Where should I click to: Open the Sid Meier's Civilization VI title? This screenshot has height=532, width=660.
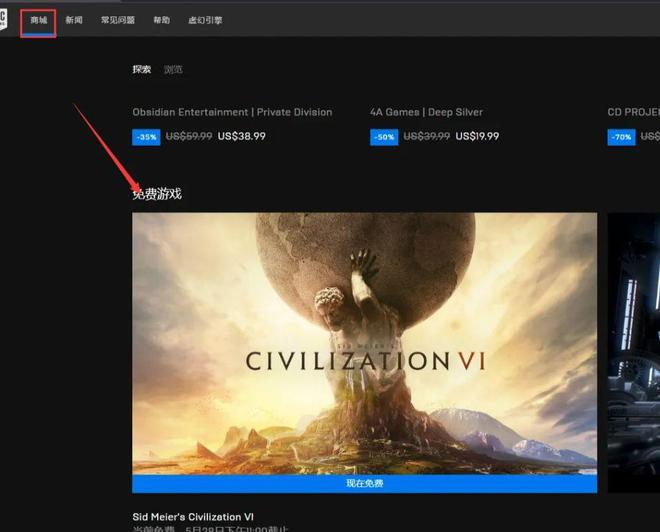[193, 517]
